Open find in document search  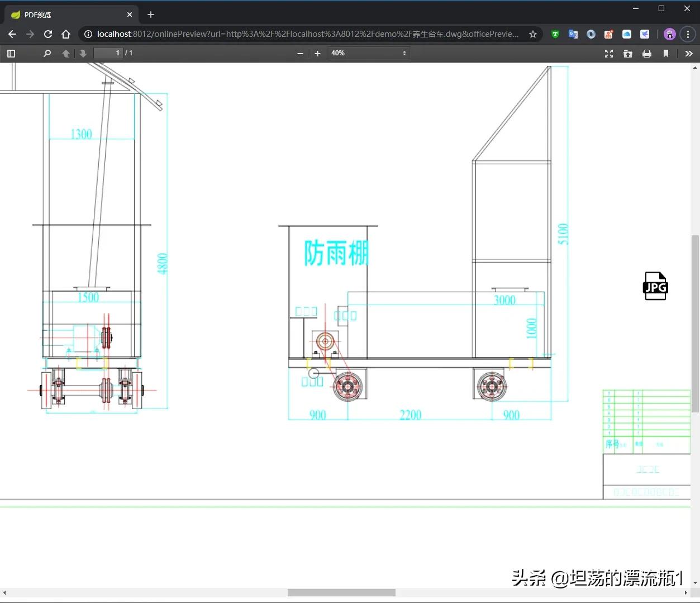coord(47,53)
